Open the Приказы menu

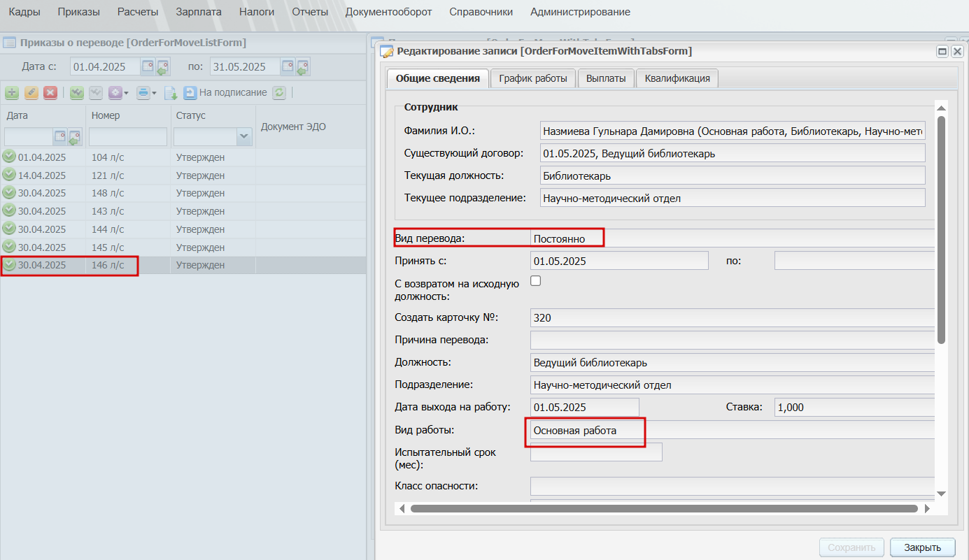(x=79, y=12)
